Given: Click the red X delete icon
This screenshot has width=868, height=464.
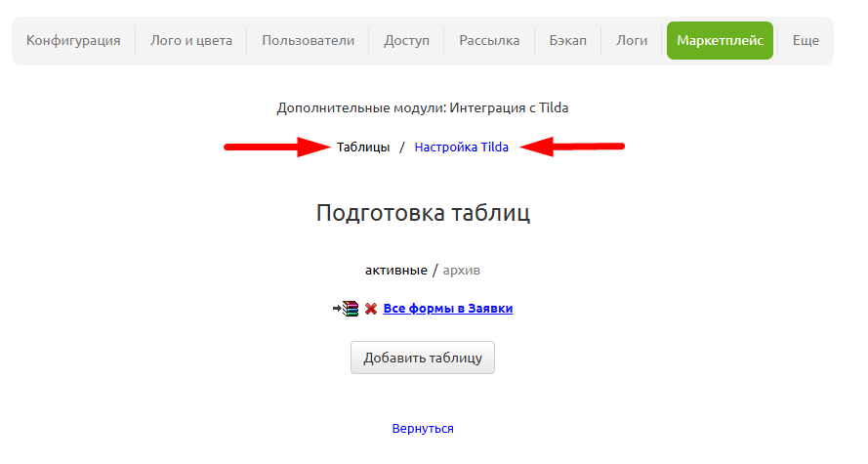Looking at the screenshot, I should pyautogui.click(x=371, y=309).
